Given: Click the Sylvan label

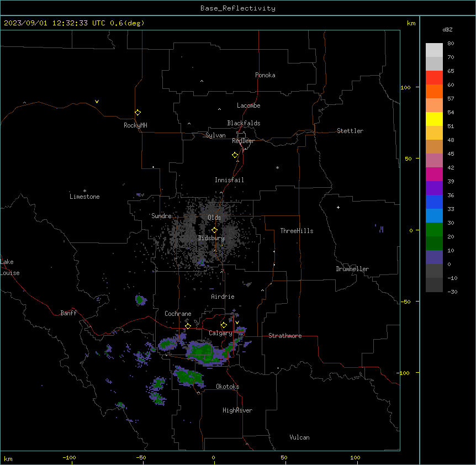Looking at the screenshot, I should click(215, 135).
